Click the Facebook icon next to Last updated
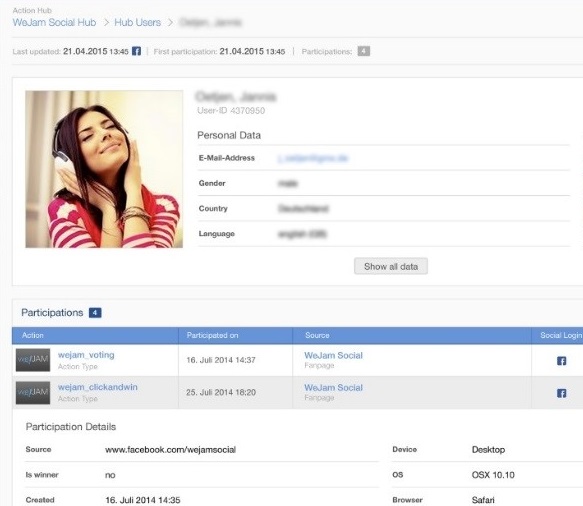 coord(136,51)
